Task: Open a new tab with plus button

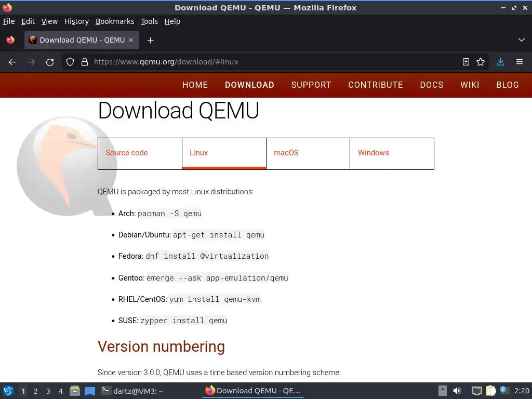Action: (x=150, y=41)
